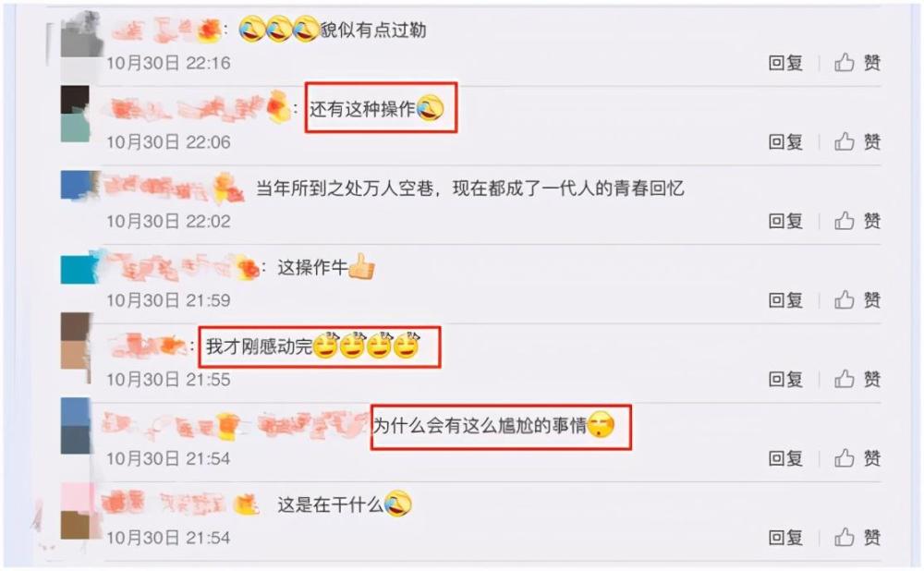Screen dimensions: 924x571
Task: Open username of the 这是在干什么 commenter
Action: pyautogui.click(x=180, y=504)
